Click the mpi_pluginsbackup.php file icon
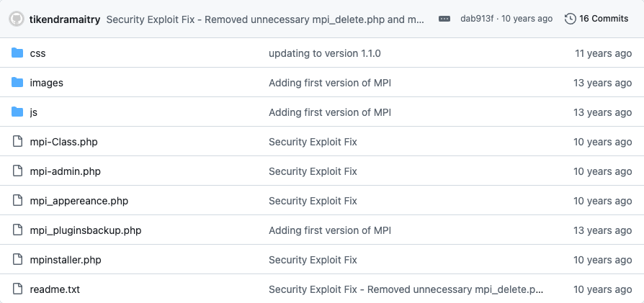The width and height of the screenshot is (644, 303). tap(18, 230)
